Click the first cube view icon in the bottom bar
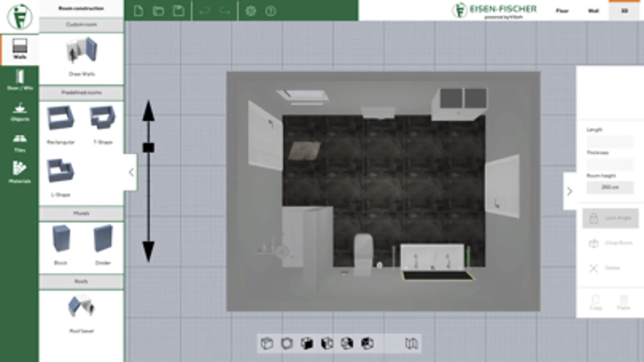This screenshot has height=362, width=644. click(267, 343)
